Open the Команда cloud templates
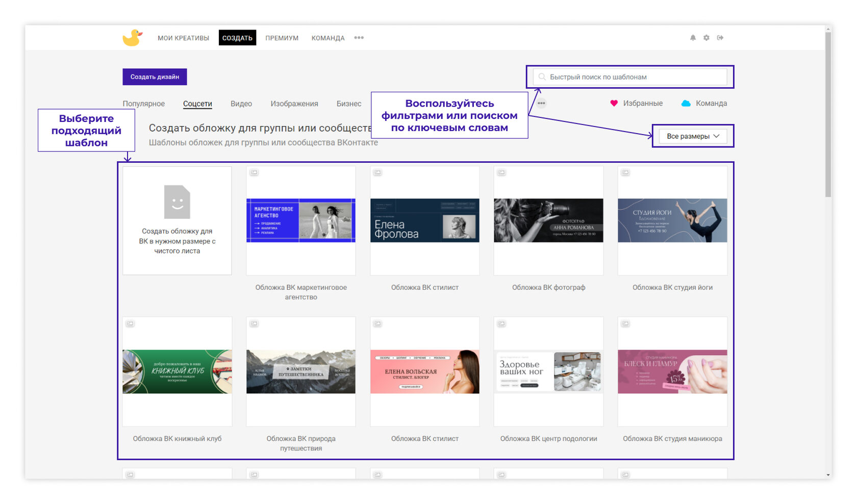Viewport: 857px width, 504px height. 704,104
